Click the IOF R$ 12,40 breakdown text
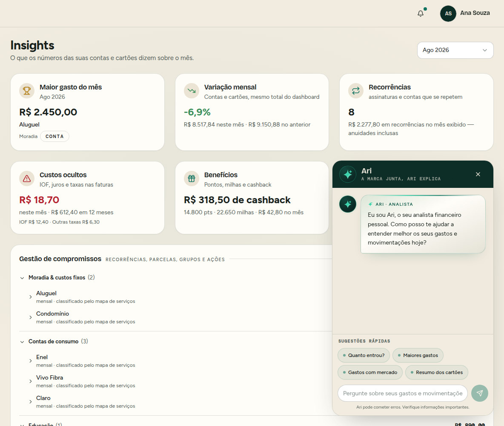Viewport: 504px width, 426px height. pyautogui.click(x=34, y=222)
